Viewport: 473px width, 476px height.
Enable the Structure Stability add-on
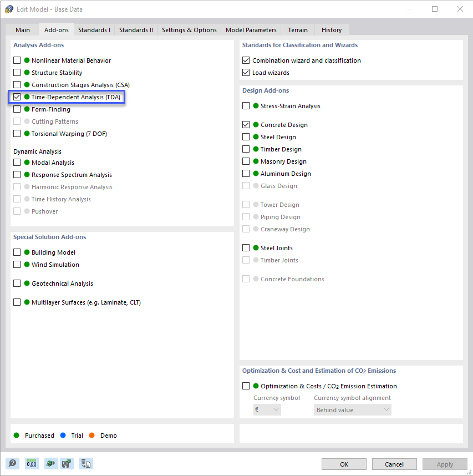(16, 73)
